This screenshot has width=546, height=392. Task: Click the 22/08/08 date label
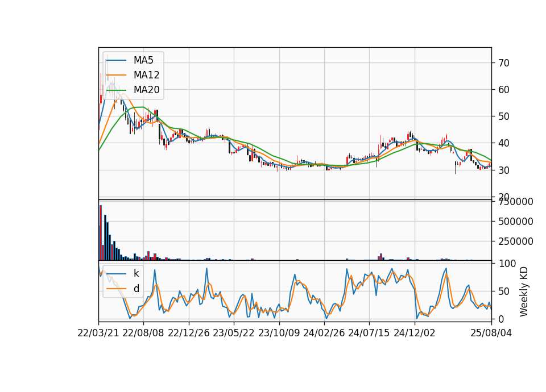click(143, 333)
